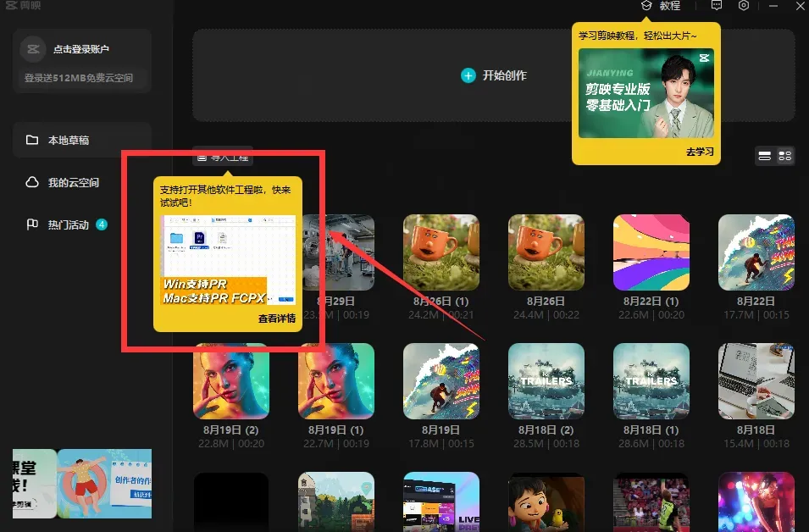Open the 8月22日 (1) rainbow draft
Screen dimensions: 809x532
(651, 252)
